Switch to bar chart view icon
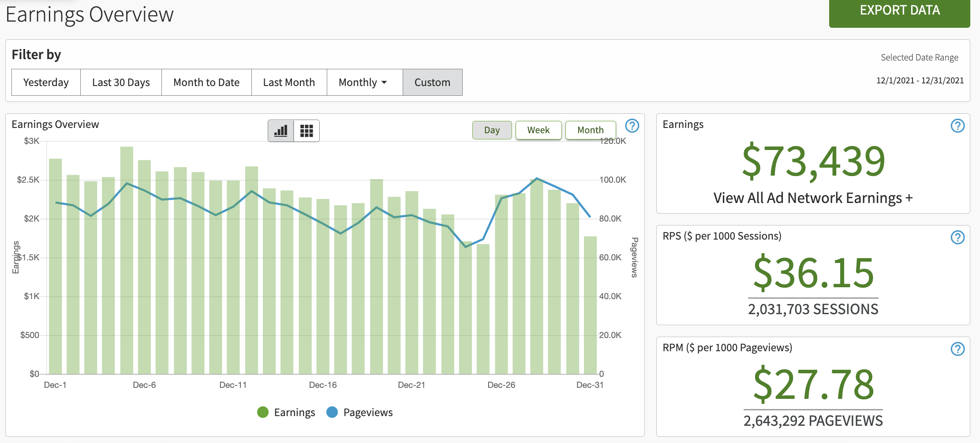980x443 pixels. tap(281, 131)
